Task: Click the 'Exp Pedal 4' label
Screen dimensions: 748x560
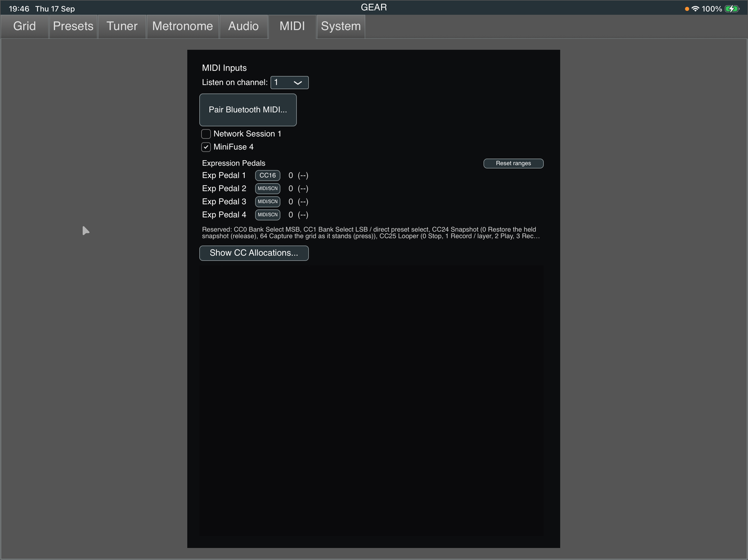Action: coord(224,215)
